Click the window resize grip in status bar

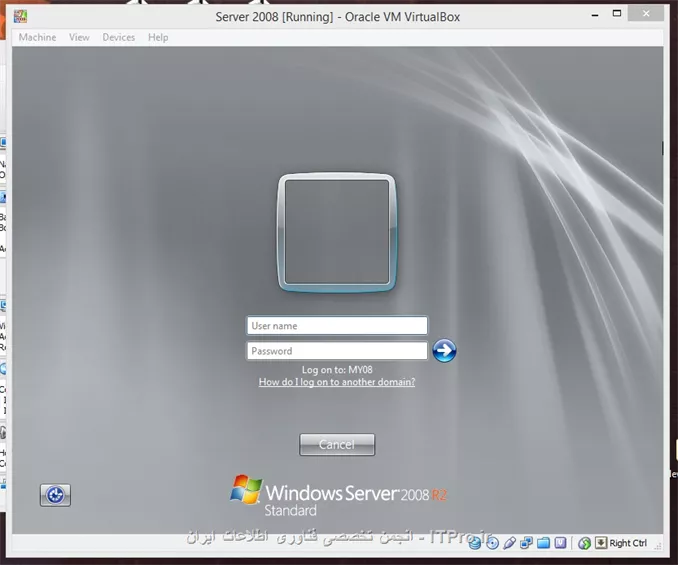tap(658, 546)
